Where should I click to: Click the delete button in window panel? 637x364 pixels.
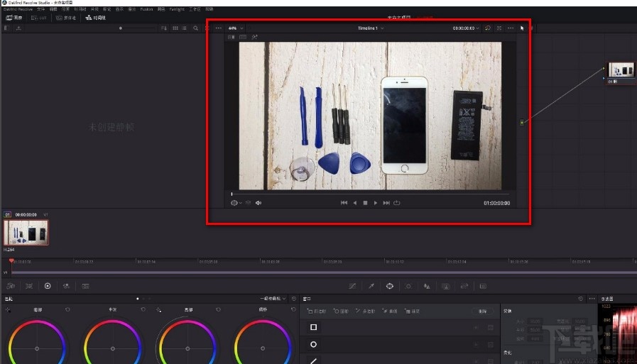(482, 311)
